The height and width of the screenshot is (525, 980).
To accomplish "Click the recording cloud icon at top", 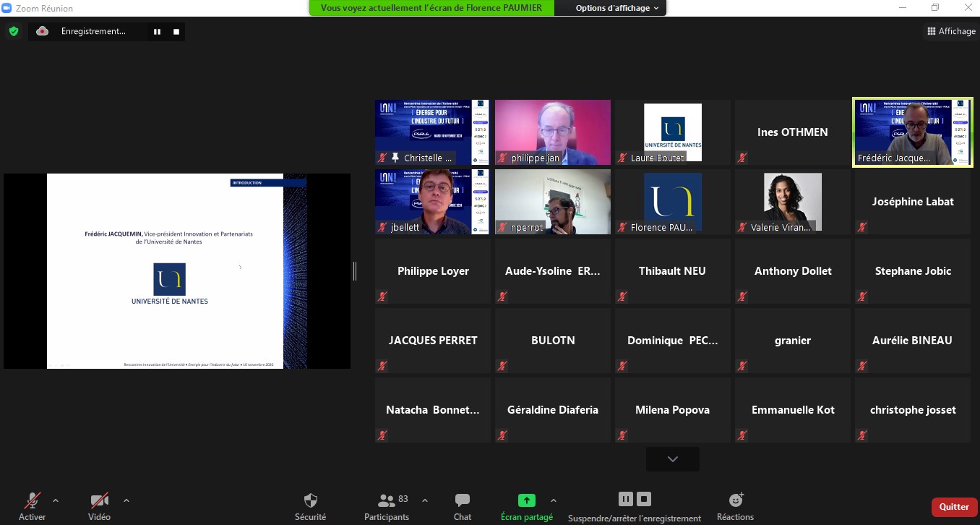I will [x=42, y=31].
